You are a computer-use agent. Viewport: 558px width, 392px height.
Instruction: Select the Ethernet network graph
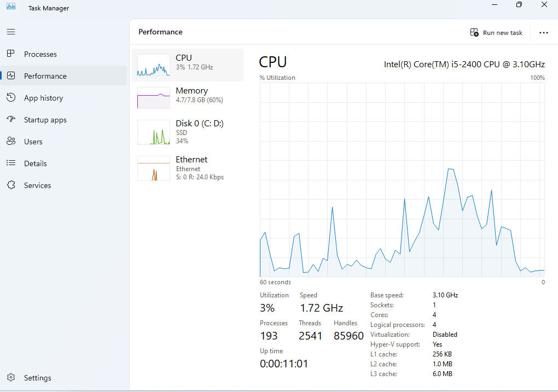coord(154,168)
